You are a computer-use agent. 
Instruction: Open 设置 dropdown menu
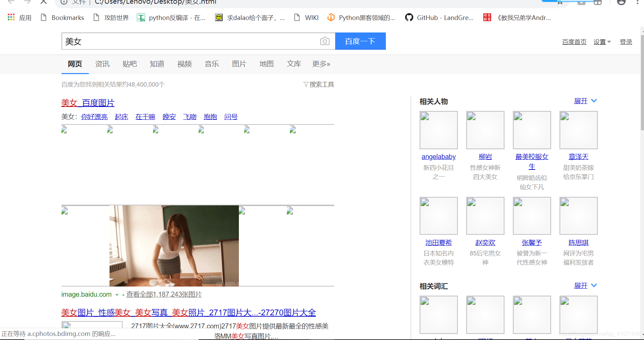click(x=602, y=42)
